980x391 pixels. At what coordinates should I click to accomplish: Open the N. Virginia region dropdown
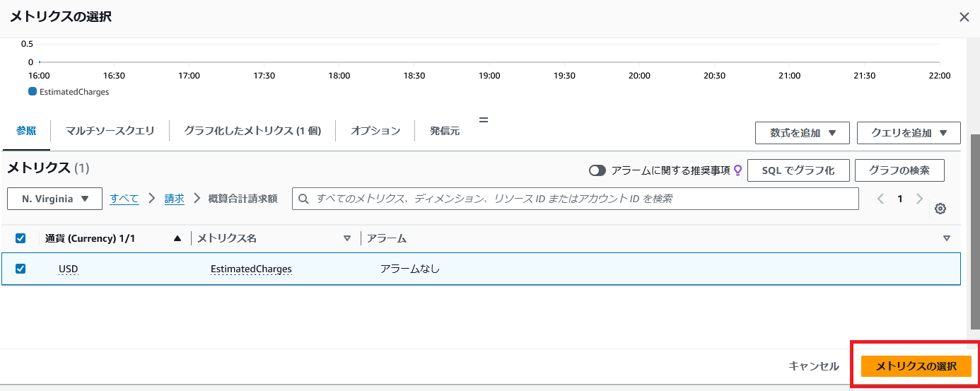(x=55, y=199)
